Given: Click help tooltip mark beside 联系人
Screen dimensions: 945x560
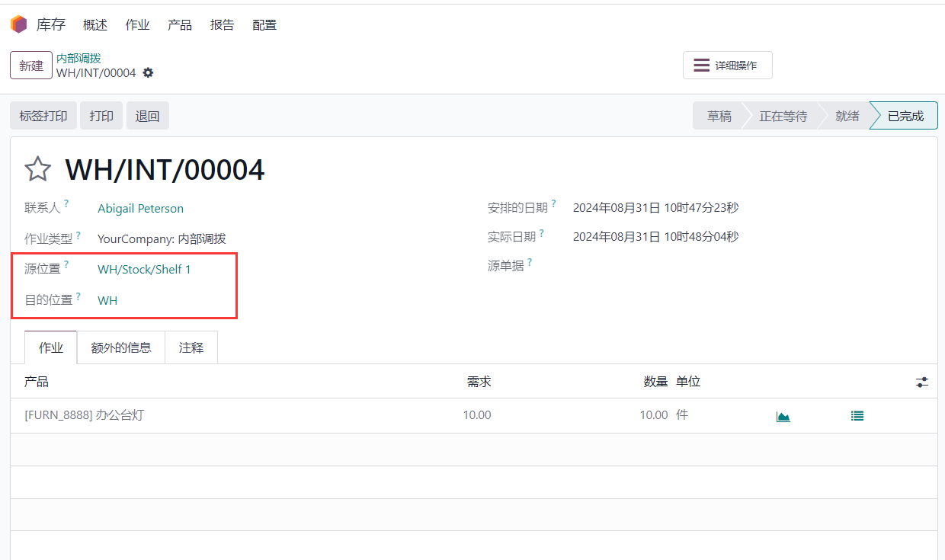Looking at the screenshot, I should [66, 203].
